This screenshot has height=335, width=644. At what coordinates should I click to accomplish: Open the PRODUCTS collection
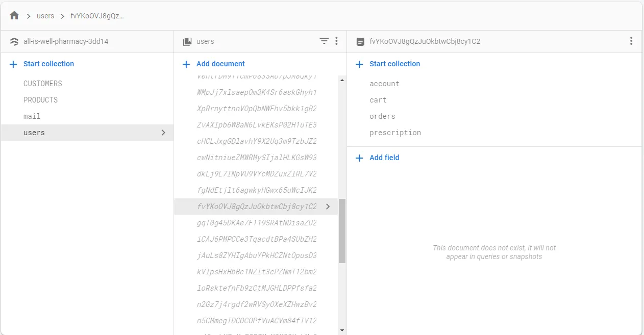(x=41, y=100)
